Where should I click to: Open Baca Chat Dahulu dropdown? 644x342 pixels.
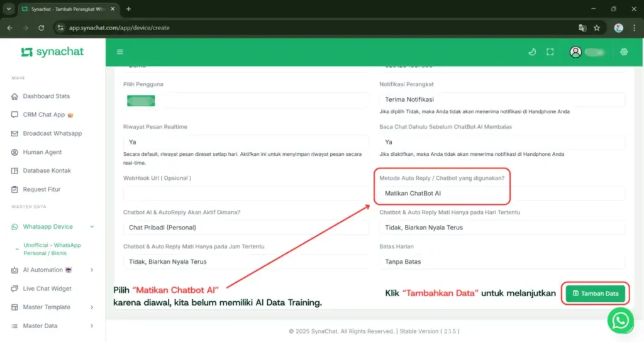click(502, 142)
